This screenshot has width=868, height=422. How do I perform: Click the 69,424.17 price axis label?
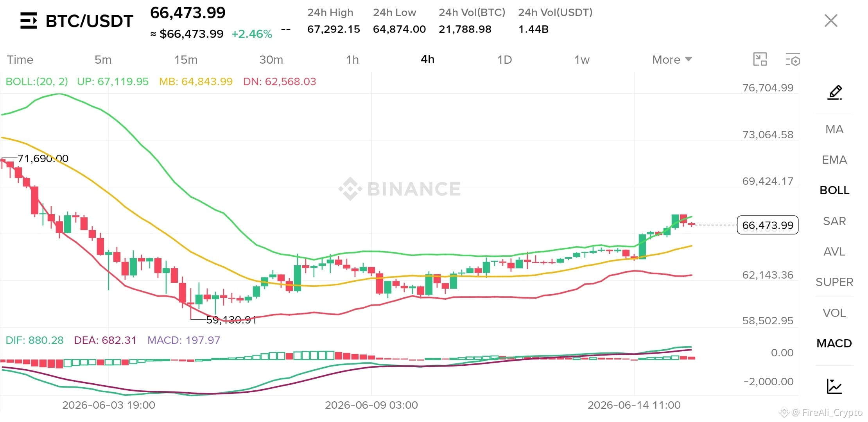click(768, 181)
